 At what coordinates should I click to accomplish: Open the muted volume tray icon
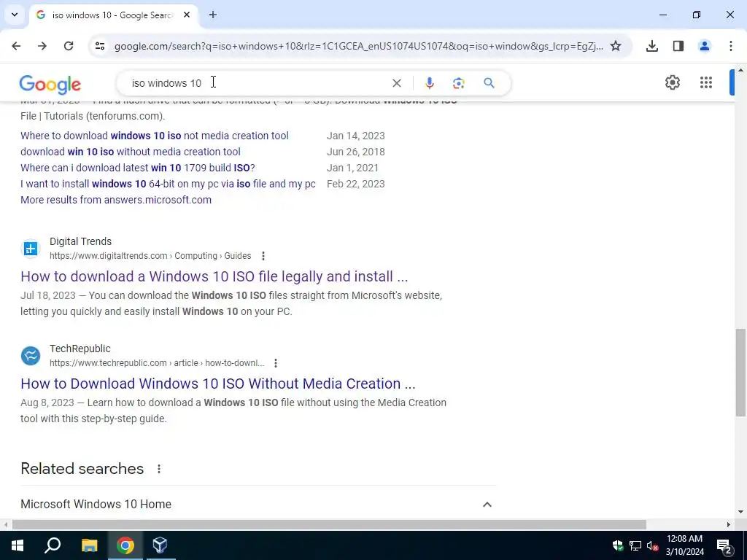click(x=652, y=545)
